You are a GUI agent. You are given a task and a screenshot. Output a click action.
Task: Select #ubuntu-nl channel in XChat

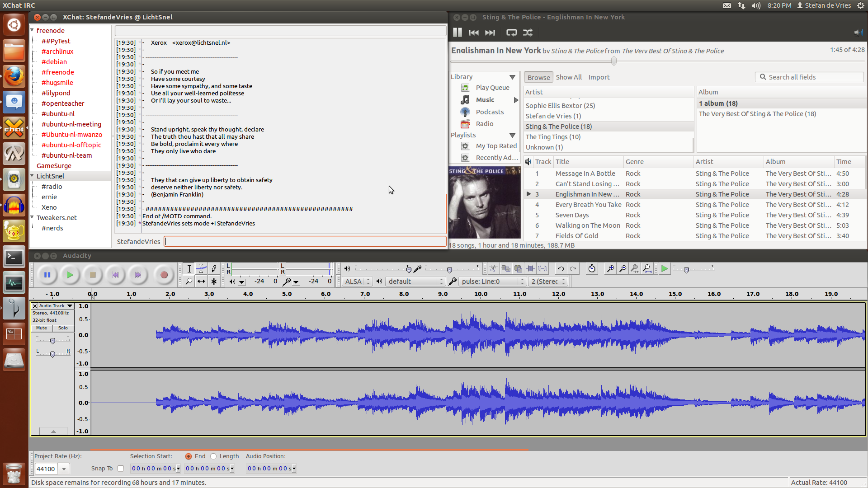pos(58,114)
